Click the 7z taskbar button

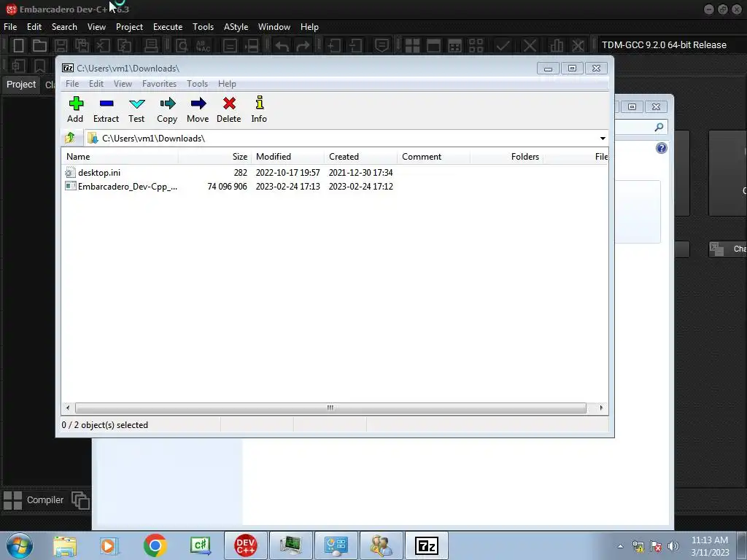coord(426,545)
